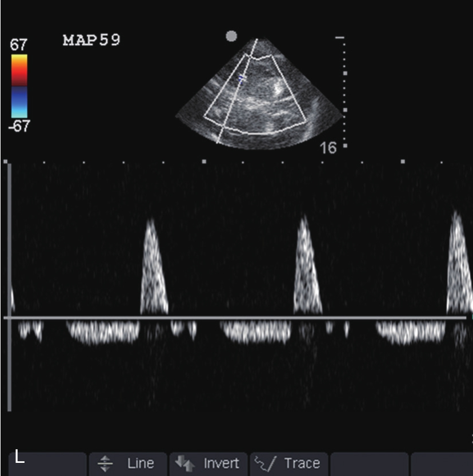Click the lower velocity value -67

(19, 126)
